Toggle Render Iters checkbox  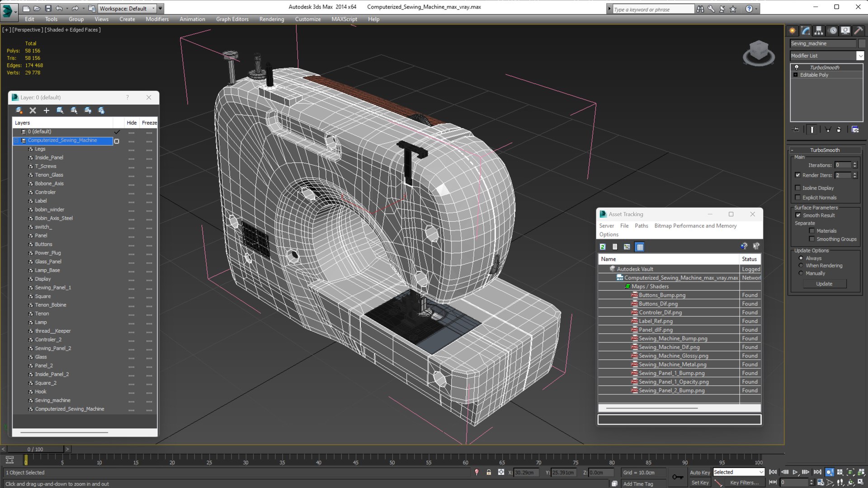tap(797, 175)
